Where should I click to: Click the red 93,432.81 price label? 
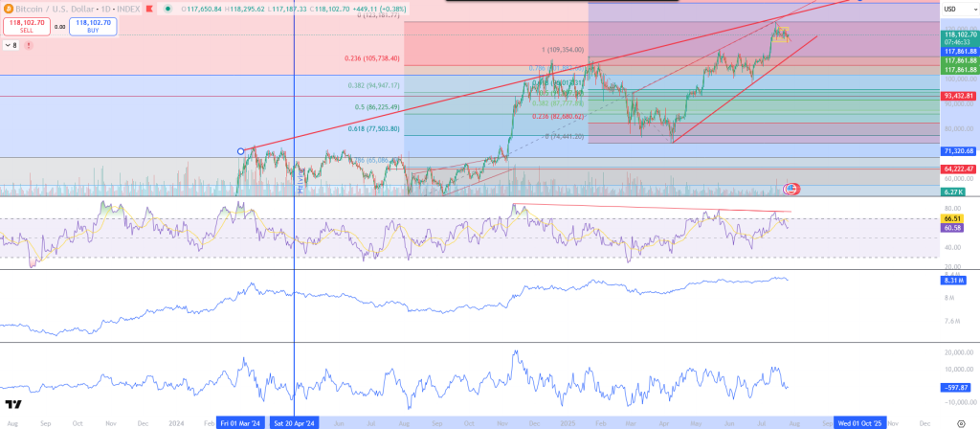pos(958,96)
